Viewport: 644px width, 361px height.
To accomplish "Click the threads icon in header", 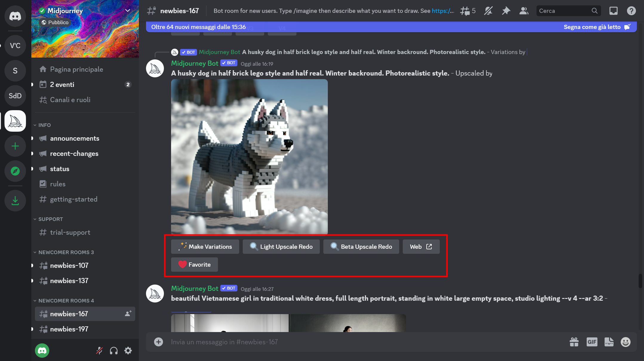I will pyautogui.click(x=465, y=11).
